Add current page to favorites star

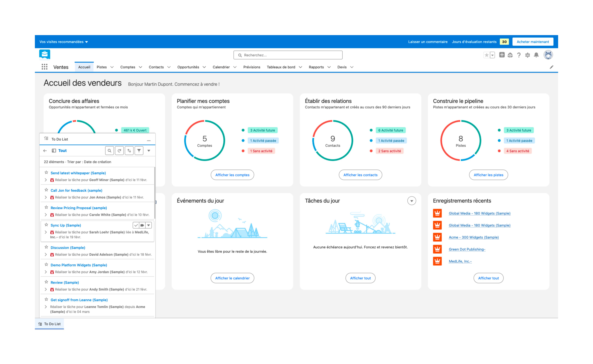tap(487, 55)
